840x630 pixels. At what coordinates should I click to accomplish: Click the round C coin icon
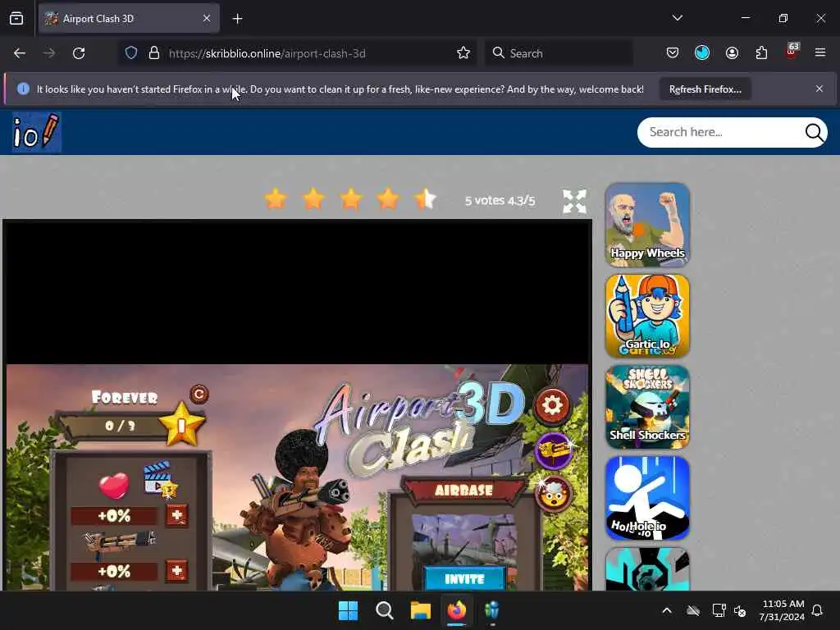(199, 395)
